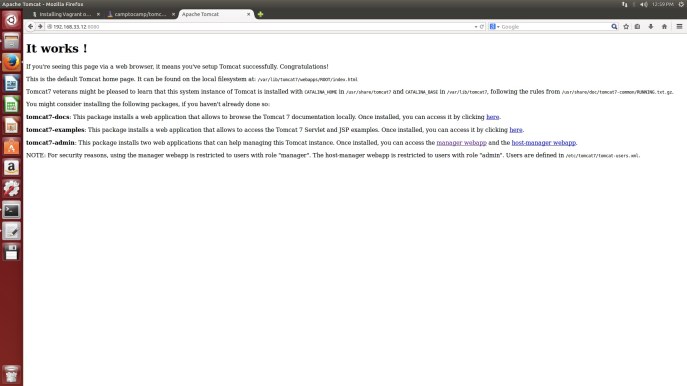This screenshot has height=386, width=687.
Task: Click the Google search field
Action: pos(554,27)
